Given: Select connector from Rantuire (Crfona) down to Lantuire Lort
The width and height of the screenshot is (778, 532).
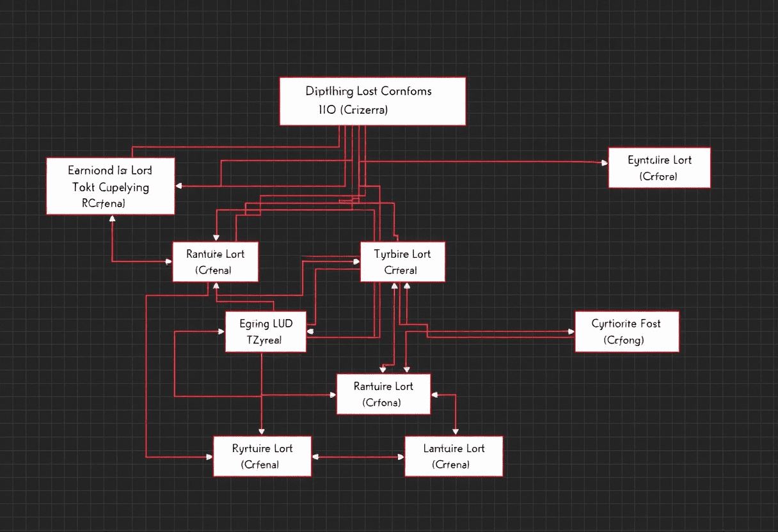Looking at the screenshot, I should coord(456,416).
